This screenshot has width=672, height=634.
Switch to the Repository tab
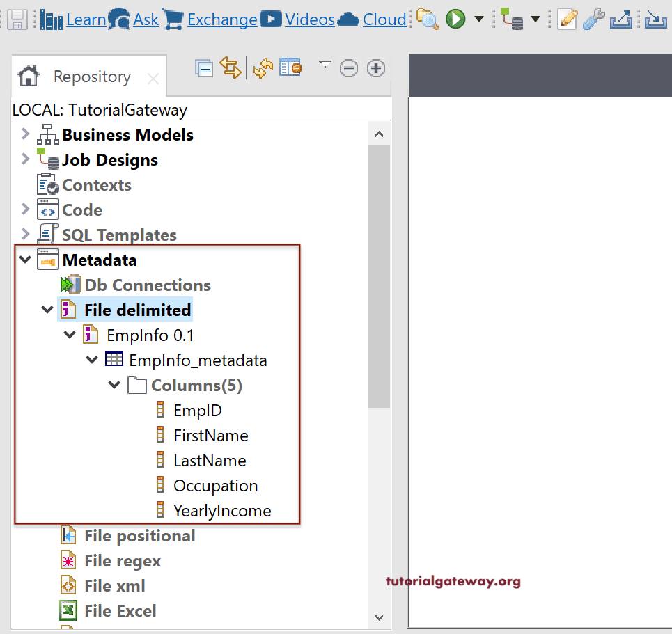tap(91, 76)
